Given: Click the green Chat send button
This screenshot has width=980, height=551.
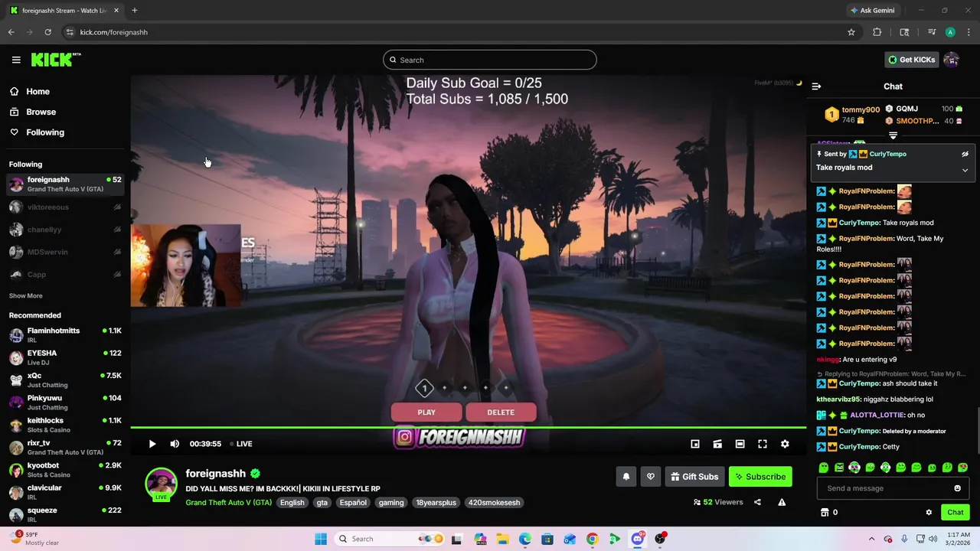Looking at the screenshot, I should coord(955,513).
